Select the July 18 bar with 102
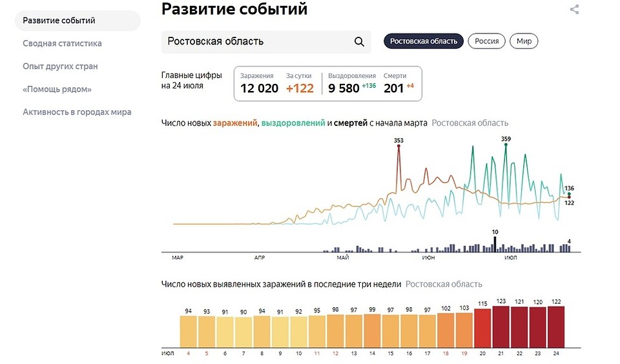The width and height of the screenshot is (620, 364). click(446, 330)
